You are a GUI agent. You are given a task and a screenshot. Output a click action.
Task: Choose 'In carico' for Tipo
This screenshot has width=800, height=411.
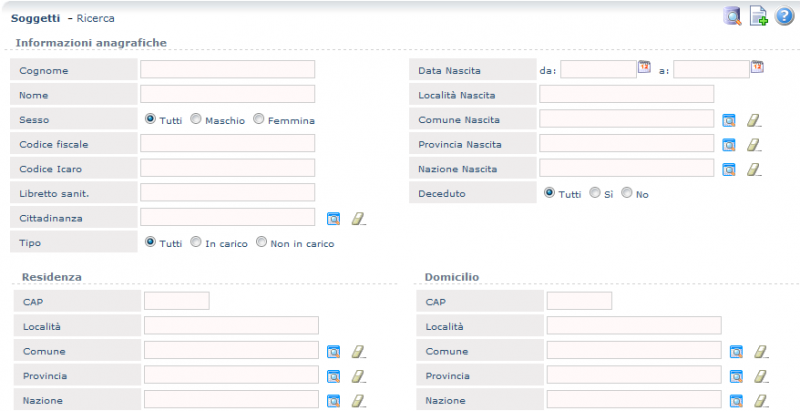(196, 242)
